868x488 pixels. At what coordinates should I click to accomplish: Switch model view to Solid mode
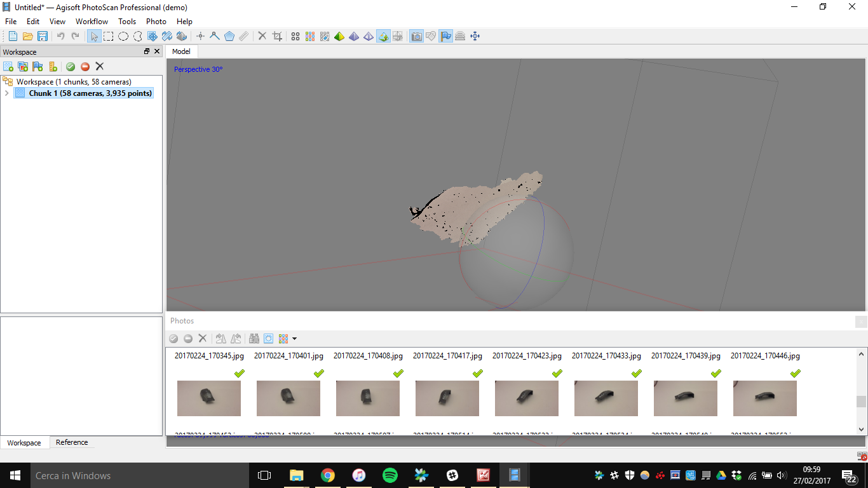(x=354, y=36)
